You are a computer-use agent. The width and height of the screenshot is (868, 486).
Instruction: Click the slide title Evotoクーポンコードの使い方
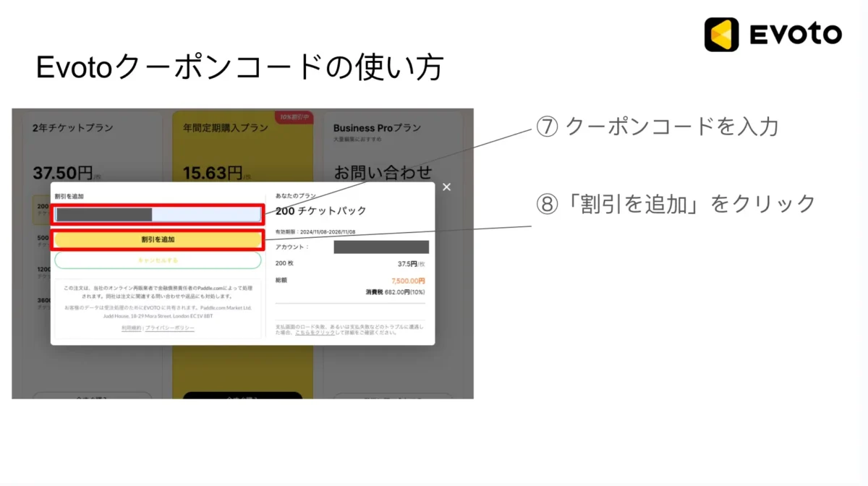click(239, 69)
